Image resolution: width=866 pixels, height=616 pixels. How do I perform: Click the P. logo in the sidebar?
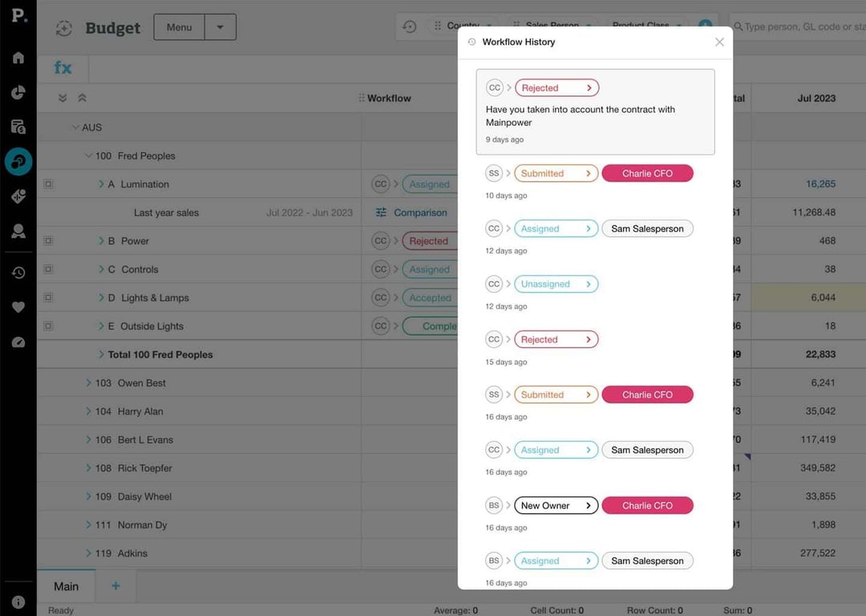coord(19,15)
